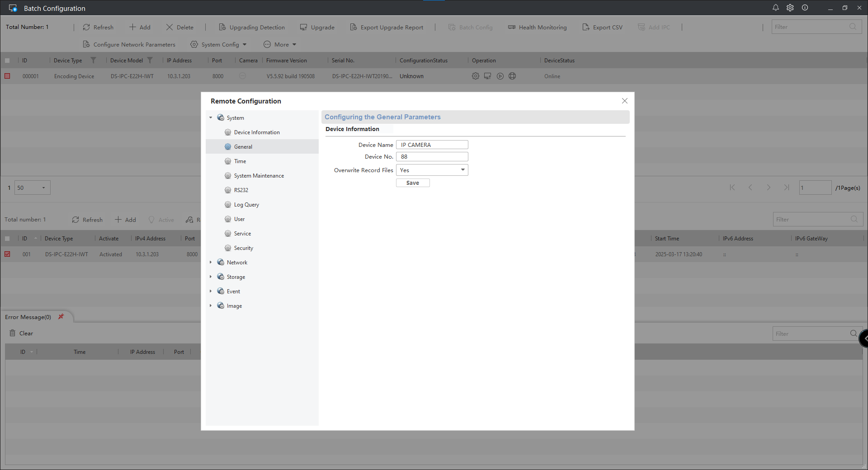This screenshot has height=470, width=868.
Task: Open the web browser globe icon
Action: tap(512, 76)
